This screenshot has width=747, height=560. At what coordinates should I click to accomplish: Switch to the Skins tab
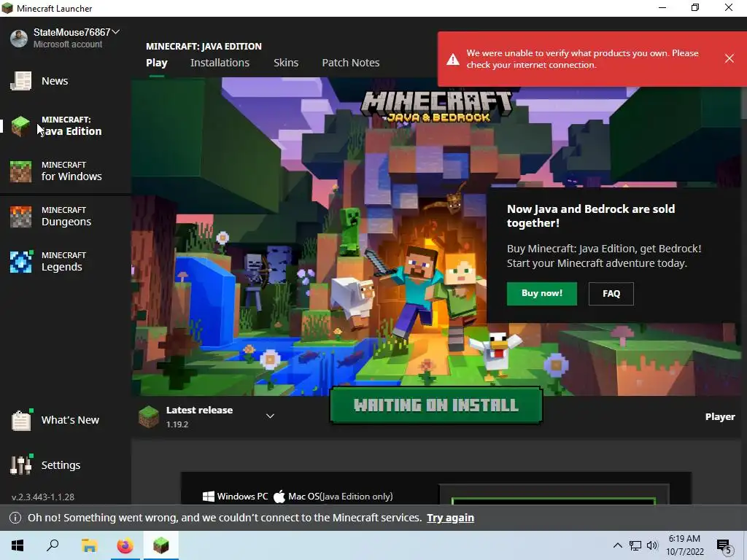click(x=286, y=63)
